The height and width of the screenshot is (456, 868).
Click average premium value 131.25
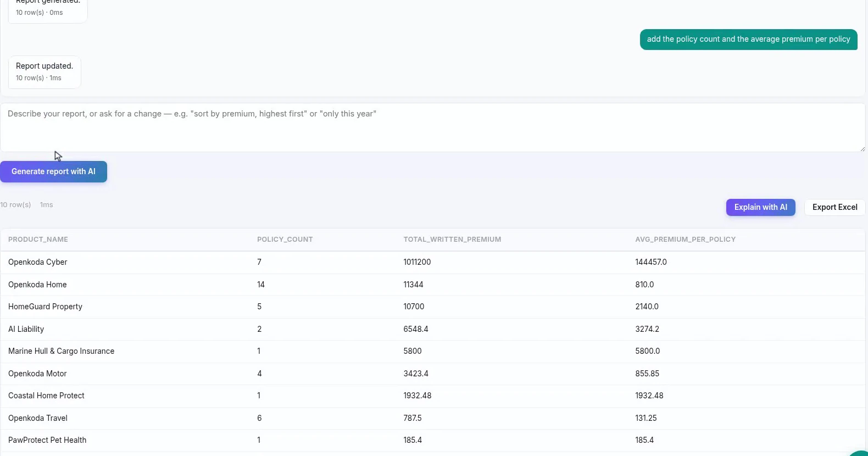[646, 418]
